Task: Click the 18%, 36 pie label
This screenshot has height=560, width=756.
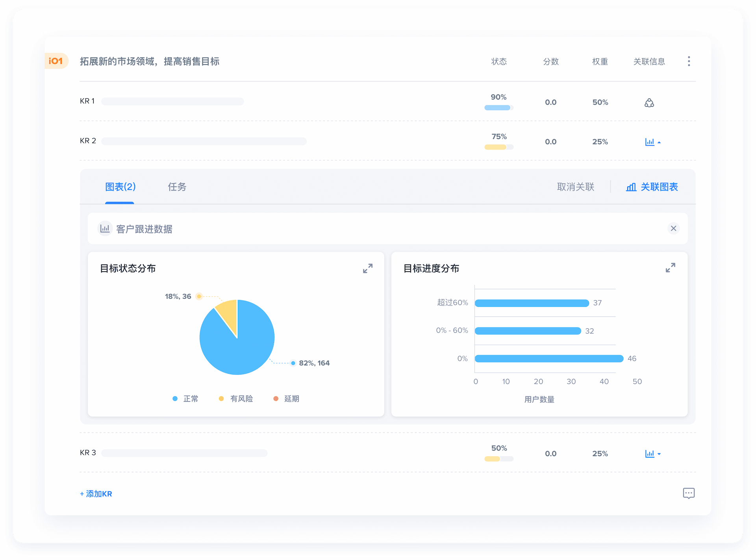Action: pos(178,297)
